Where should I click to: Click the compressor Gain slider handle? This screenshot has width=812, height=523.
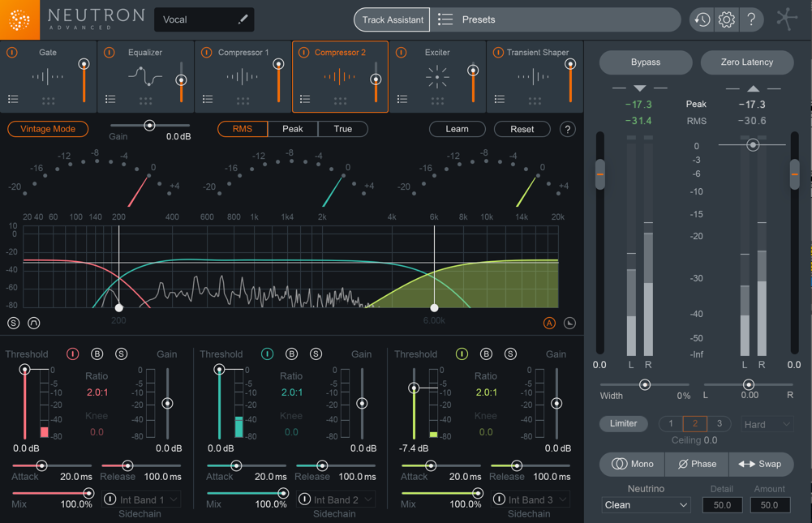point(149,126)
